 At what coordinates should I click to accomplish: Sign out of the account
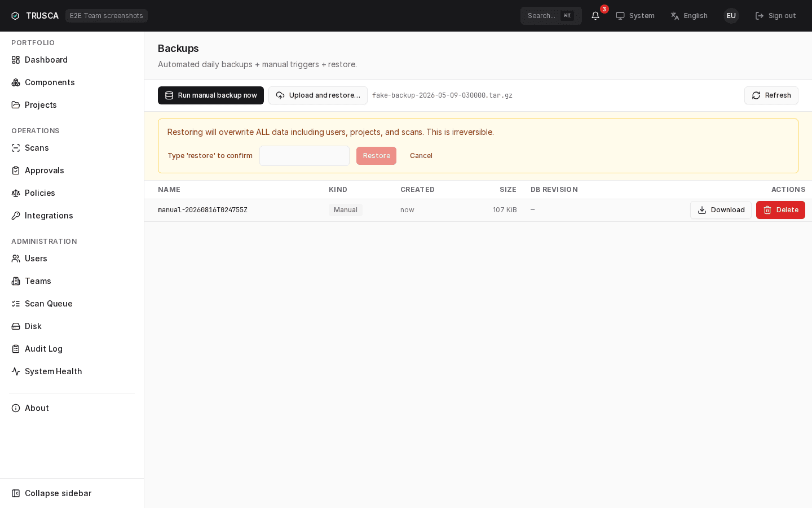tap(776, 16)
